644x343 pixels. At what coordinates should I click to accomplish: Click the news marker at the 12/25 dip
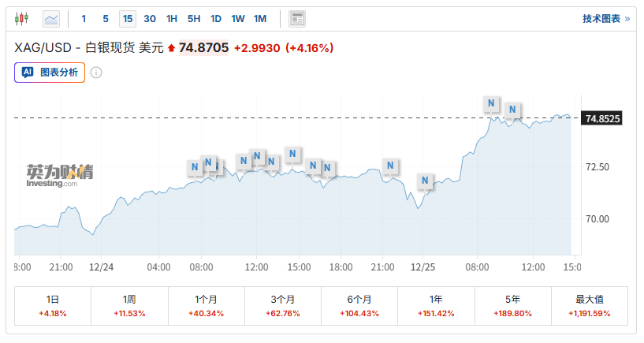(x=425, y=181)
